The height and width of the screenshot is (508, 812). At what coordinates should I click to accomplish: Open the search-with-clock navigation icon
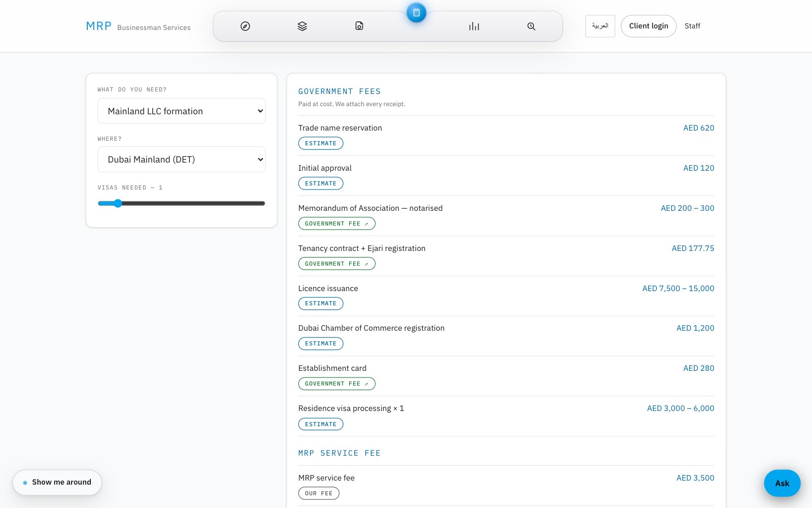click(x=531, y=26)
